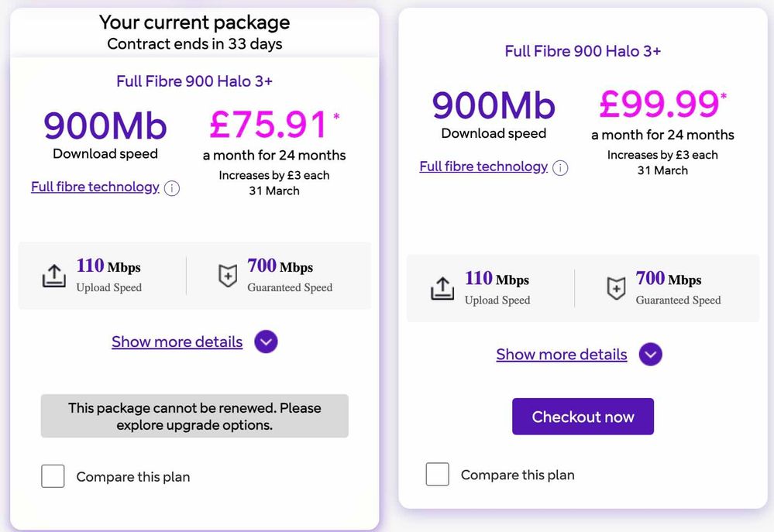Image resolution: width=774 pixels, height=532 pixels.
Task: Open Show more details for the renewal offer
Action: [x=562, y=355]
